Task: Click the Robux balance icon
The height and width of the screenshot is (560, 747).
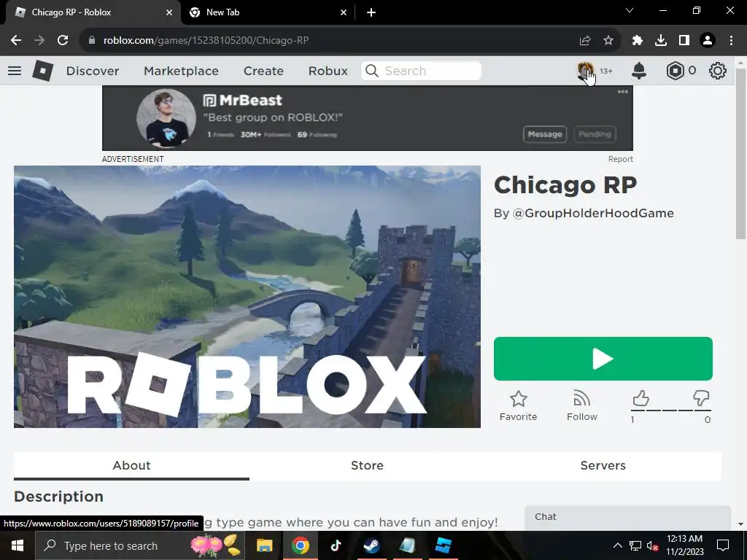Action: pyautogui.click(x=675, y=71)
